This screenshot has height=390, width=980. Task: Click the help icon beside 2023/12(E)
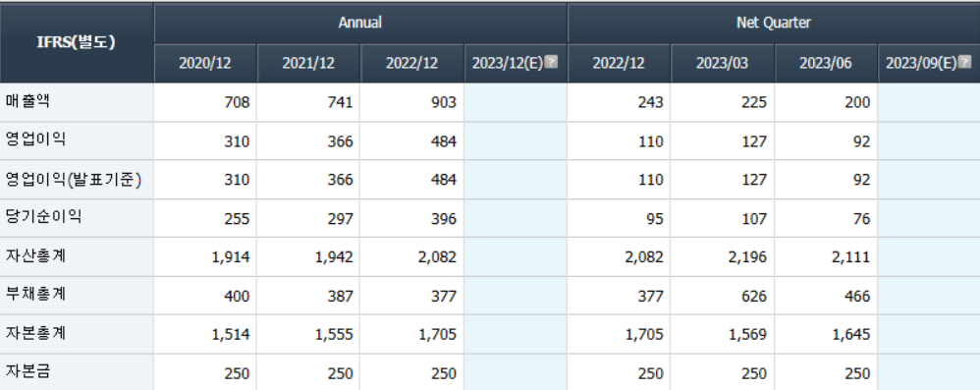[551, 62]
